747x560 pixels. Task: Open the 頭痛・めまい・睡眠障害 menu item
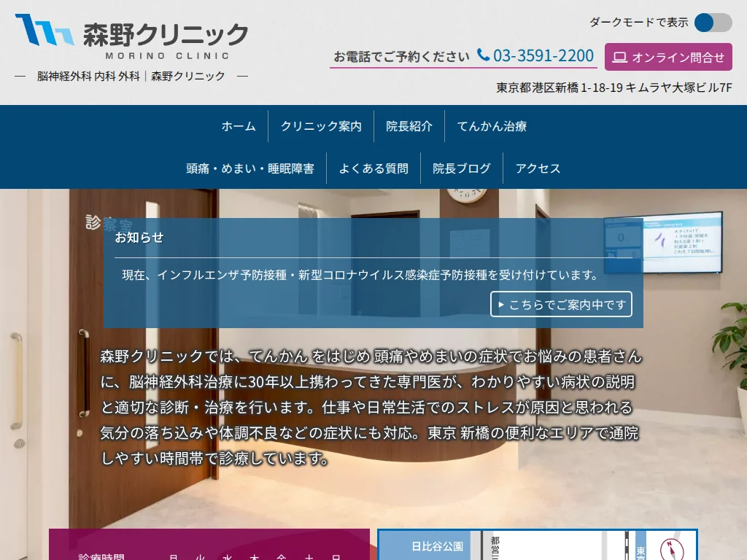pos(250,168)
